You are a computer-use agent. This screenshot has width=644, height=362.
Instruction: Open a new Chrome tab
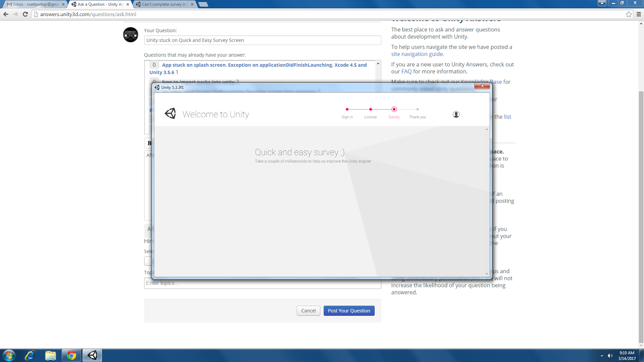[203, 4]
